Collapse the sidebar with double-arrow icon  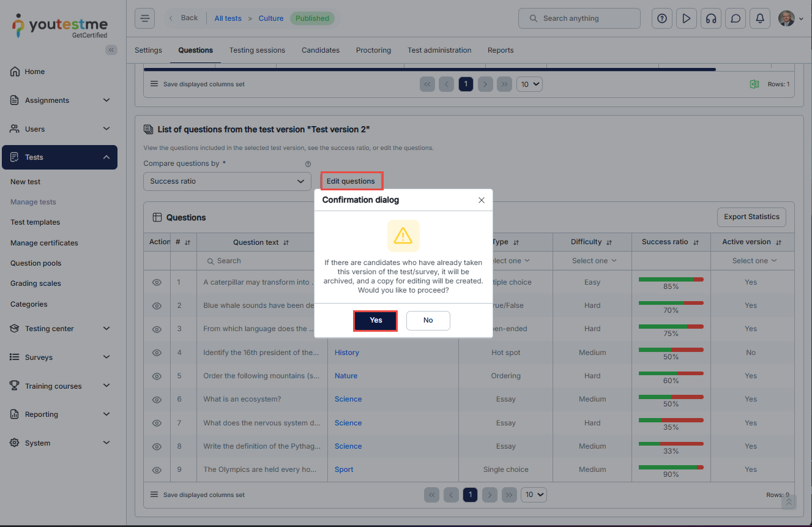point(111,50)
